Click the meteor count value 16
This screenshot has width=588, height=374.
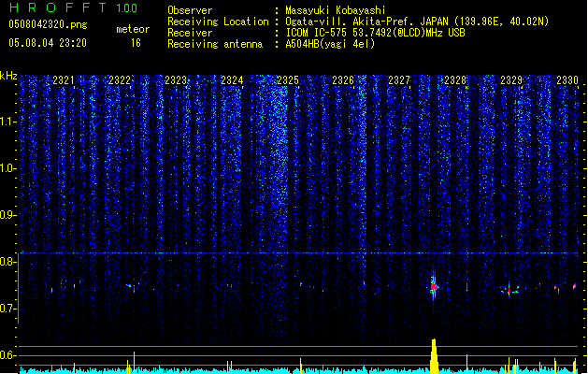coord(136,43)
